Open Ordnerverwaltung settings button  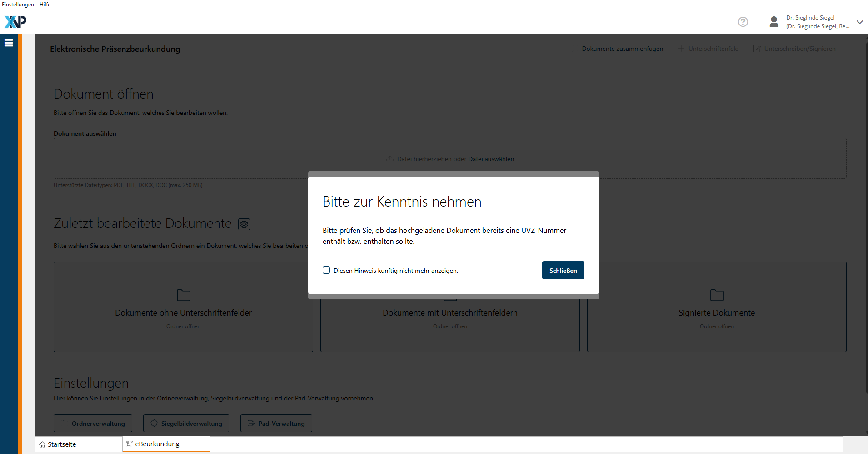93,423
